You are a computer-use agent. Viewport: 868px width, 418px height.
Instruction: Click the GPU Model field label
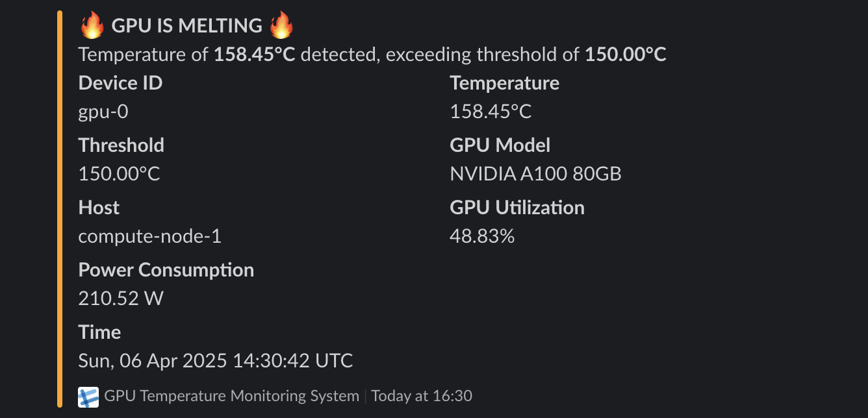(500, 145)
